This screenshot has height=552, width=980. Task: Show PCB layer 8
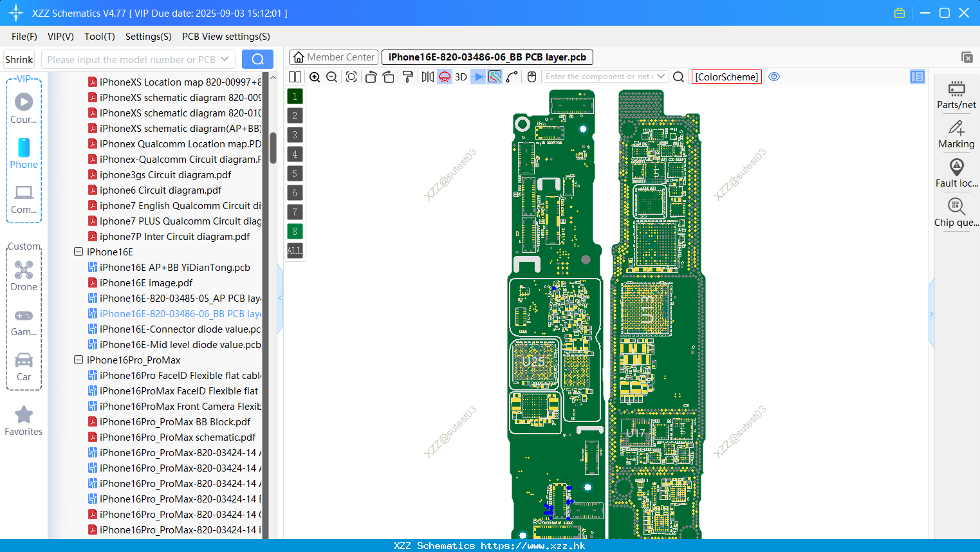(295, 232)
